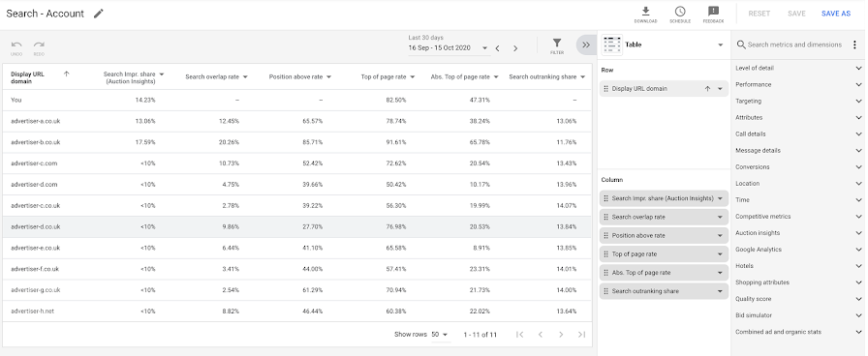
Task: Toggle sort on Display URL domain column
Action: (67, 74)
